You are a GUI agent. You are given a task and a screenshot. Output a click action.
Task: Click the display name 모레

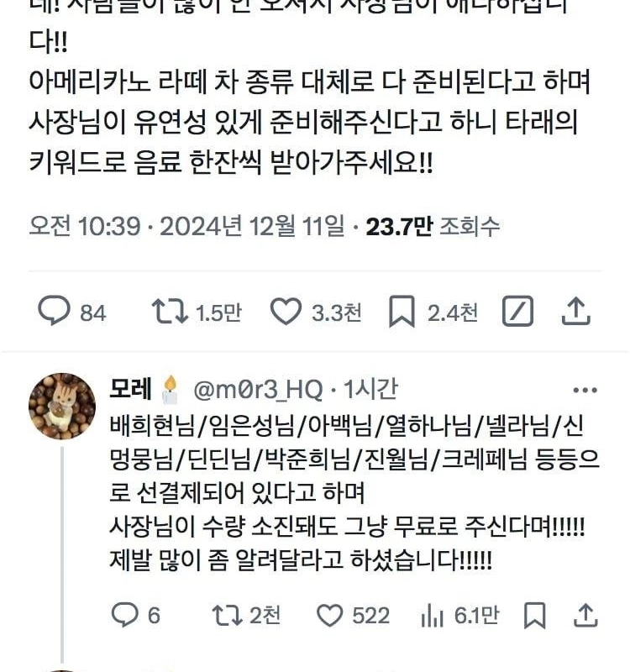pos(130,389)
